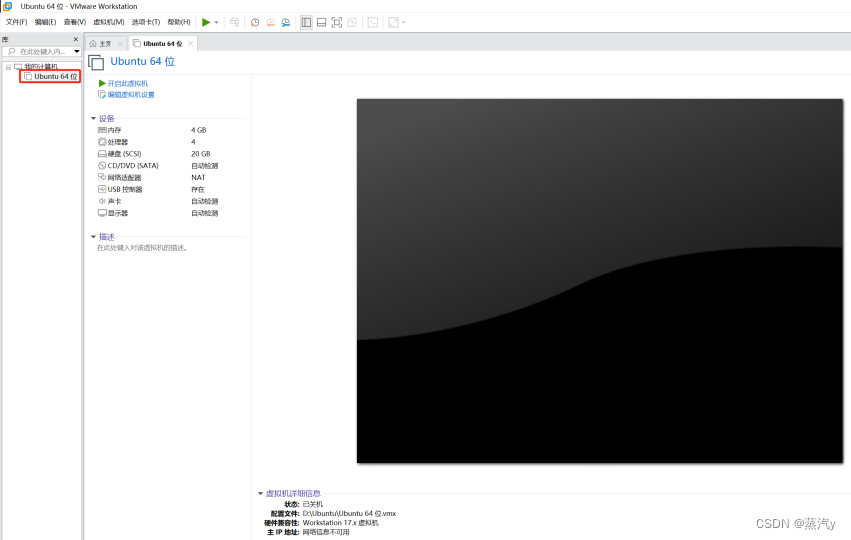Click the revert to snapshot toolbar icon
The image size is (851, 540).
click(270, 22)
